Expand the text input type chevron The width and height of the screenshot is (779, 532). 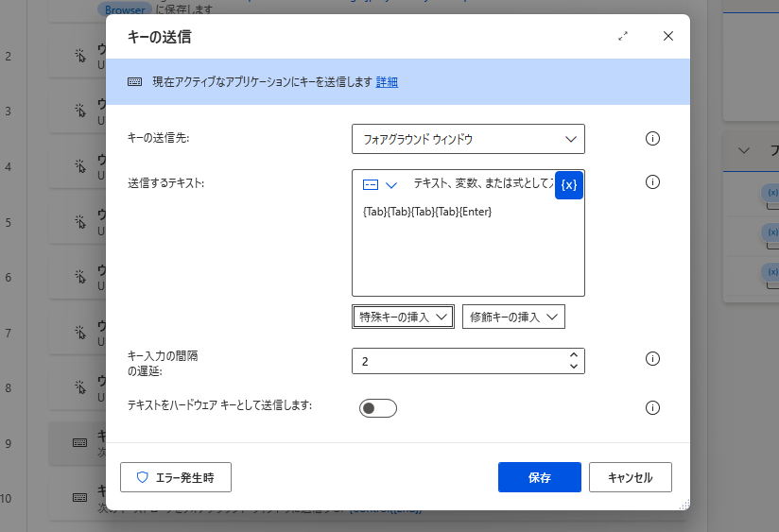coord(391,185)
